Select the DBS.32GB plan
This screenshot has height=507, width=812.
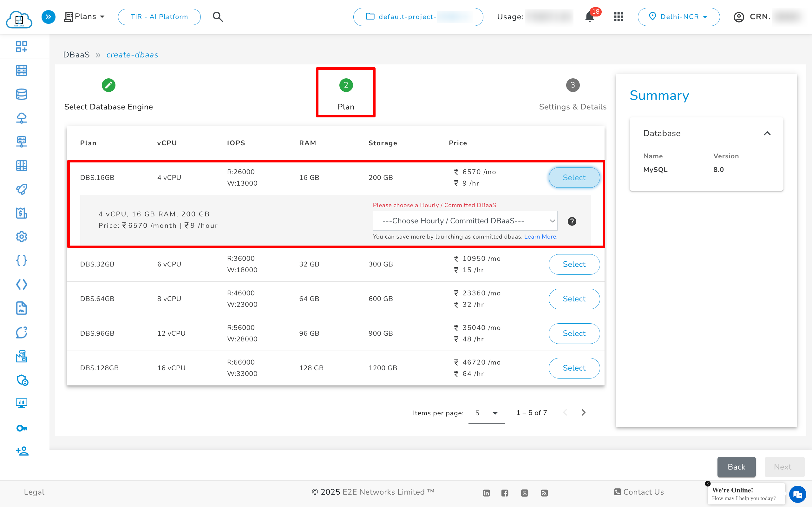pyautogui.click(x=574, y=264)
